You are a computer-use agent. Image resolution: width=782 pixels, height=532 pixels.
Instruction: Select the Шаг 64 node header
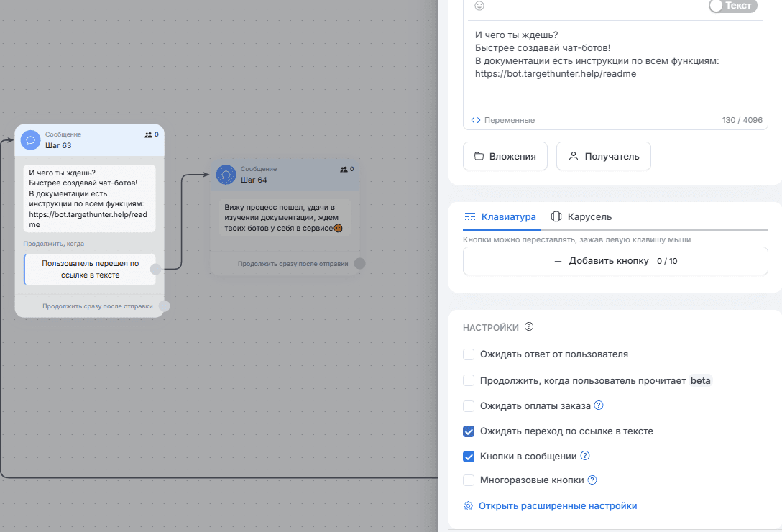(x=285, y=175)
